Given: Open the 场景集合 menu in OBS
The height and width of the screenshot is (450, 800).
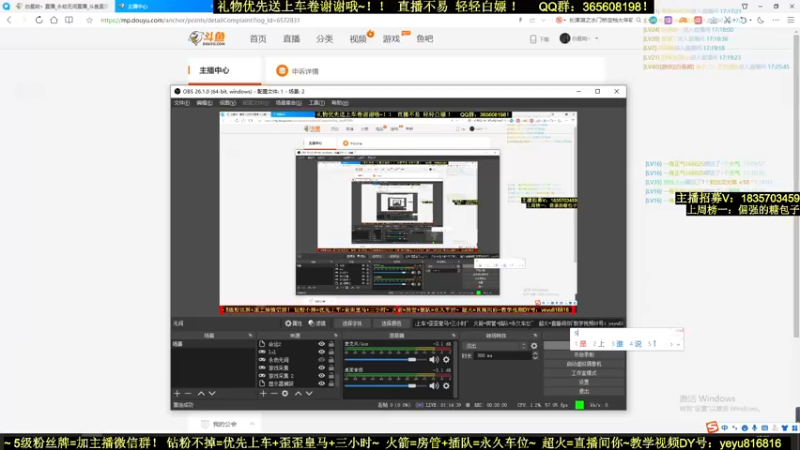Looking at the screenshot, I should pyautogui.click(x=288, y=103).
